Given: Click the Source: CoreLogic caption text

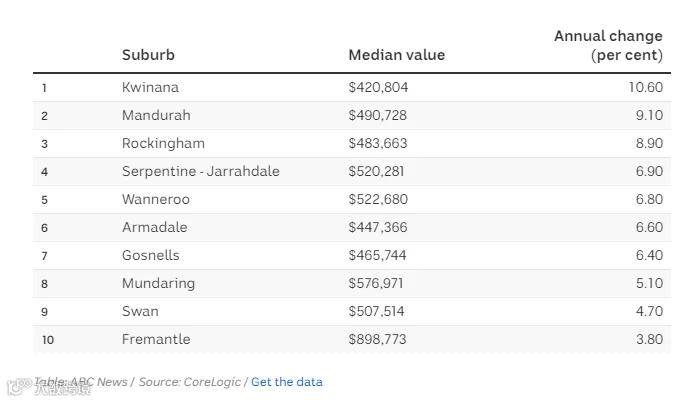Looking at the screenshot, I should [x=190, y=382].
